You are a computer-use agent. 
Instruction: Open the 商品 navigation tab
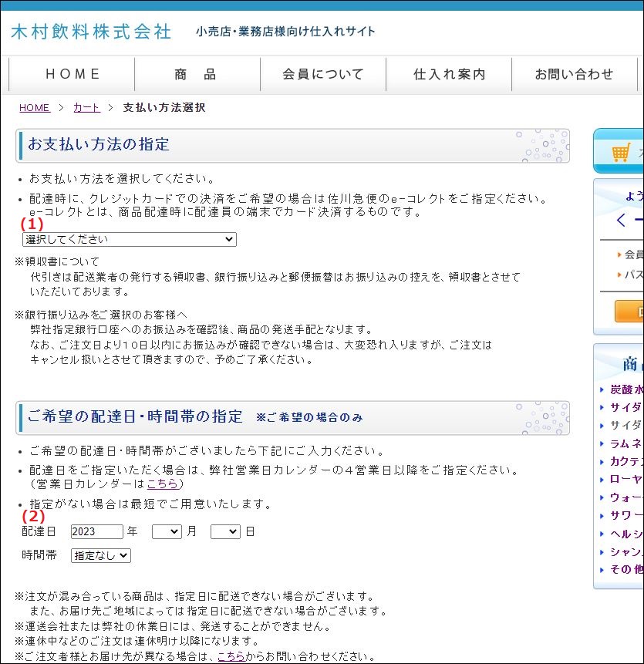197,74
